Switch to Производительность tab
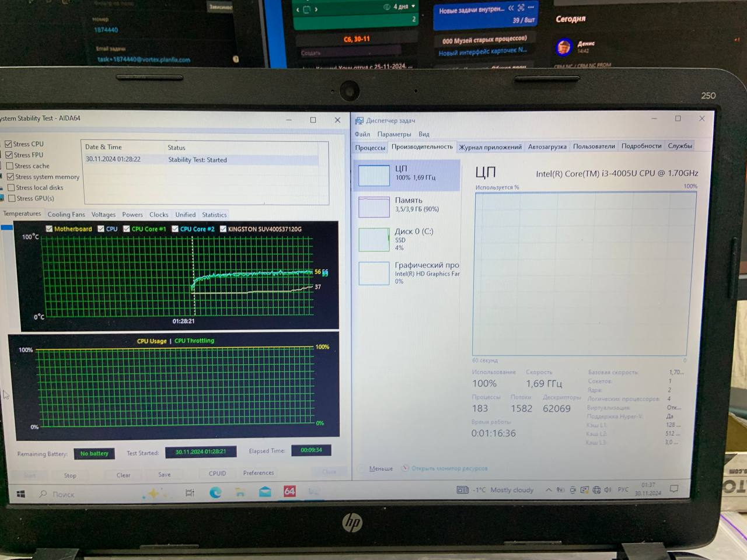 (422, 147)
